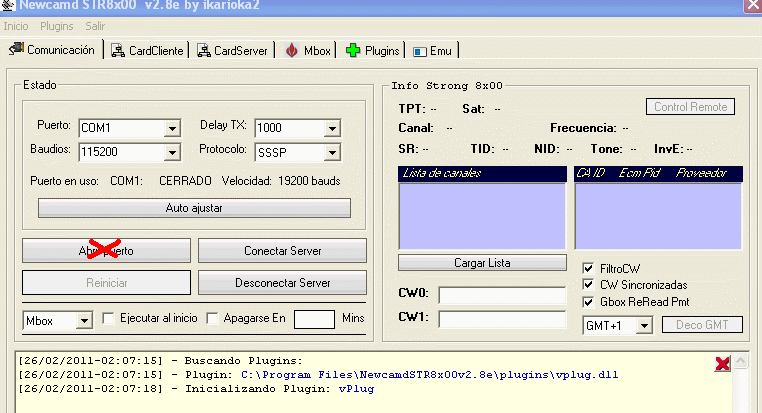The width and height of the screenshot is (762, 413).
Task: Click the CardCliente network icon
Action: (118, 51)
